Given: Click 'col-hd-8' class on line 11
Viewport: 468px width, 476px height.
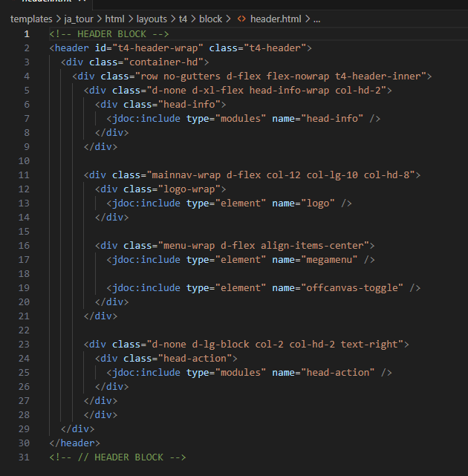Looking at the screenshot, I should 386,175.
